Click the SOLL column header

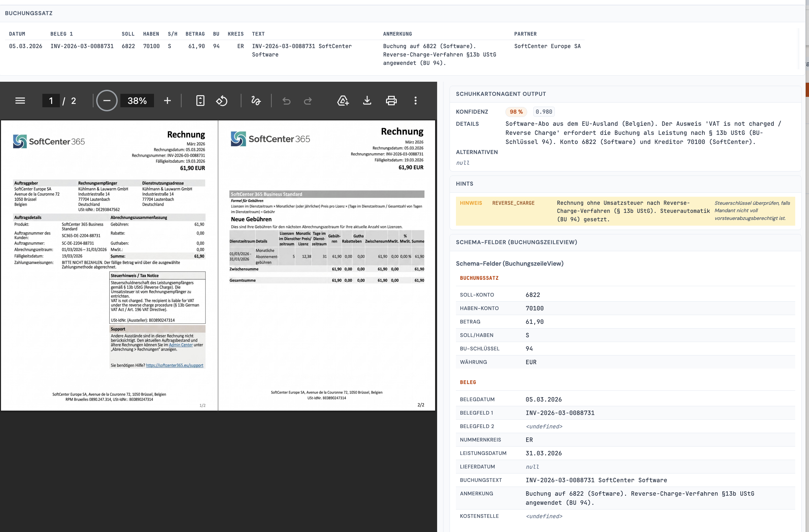(x=128, y=34)
